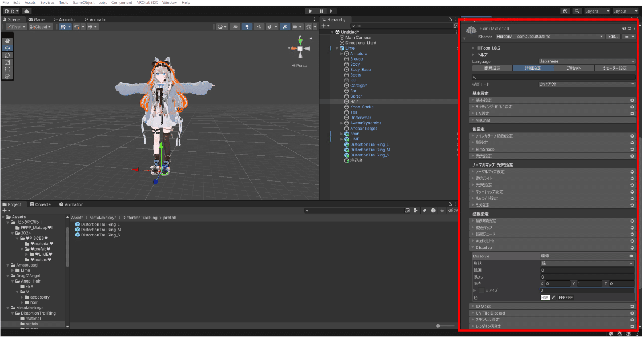Click the Play button
This screenshot has height=338, width=644.
pos(311,11)
